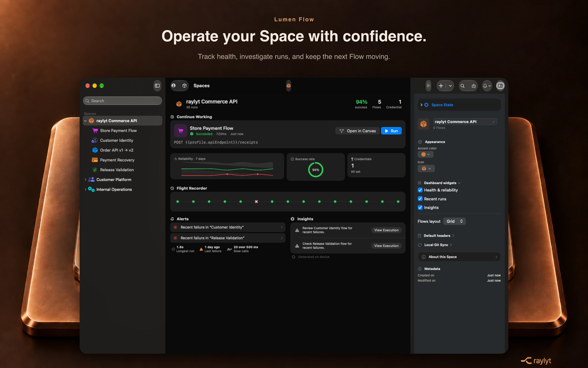Screen dimensions: 588x368
Task: Click the Customer Identity flow icon
Action: (x=95, y=140)
